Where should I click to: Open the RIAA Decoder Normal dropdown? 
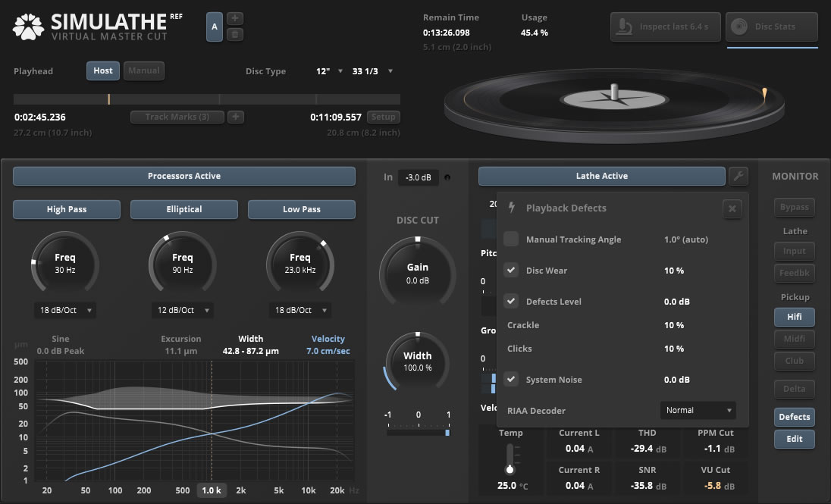coord(698,411)
